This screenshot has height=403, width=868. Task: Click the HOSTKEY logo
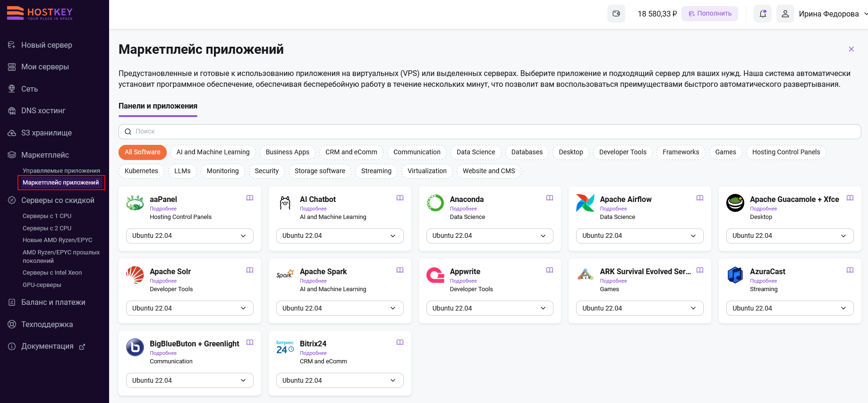[40, 13]
